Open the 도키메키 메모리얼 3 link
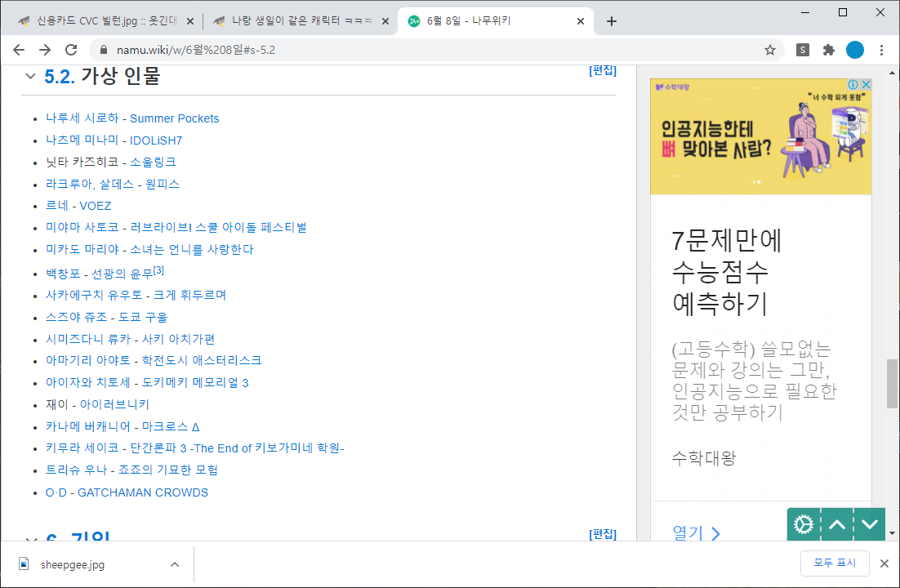The height and width of the screenshot is (588, 900). coord(195,382)
